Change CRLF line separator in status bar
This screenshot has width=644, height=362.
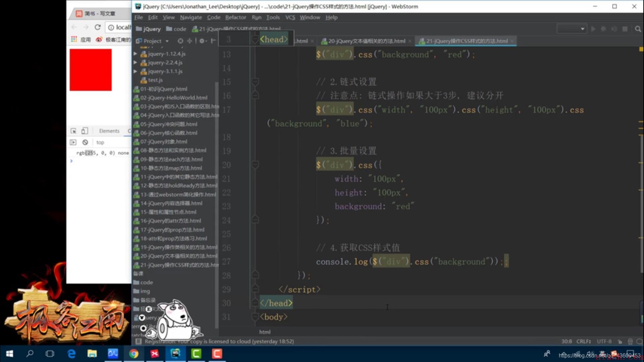584,341
